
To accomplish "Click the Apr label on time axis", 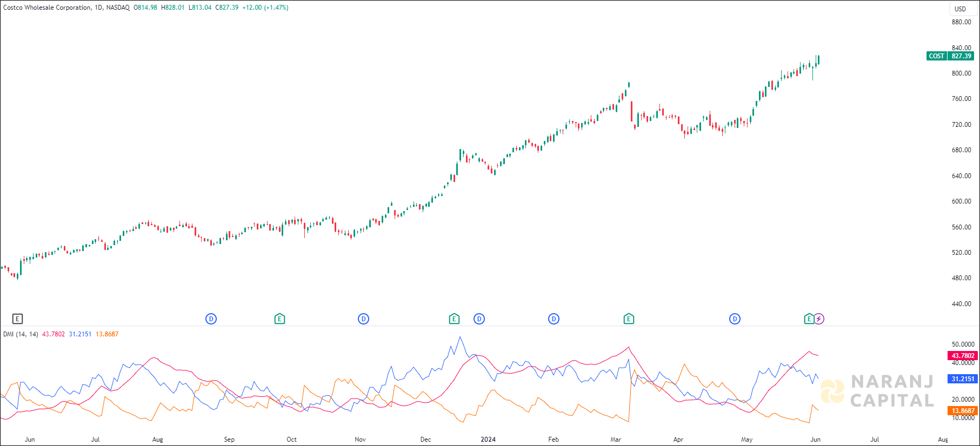I will (x=678, y=440).
